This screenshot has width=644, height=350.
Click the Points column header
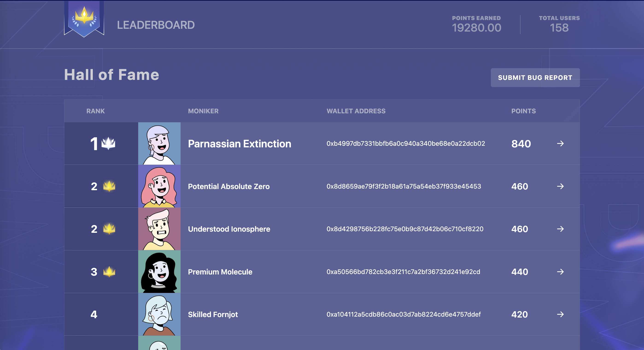click(x=523, y=111)
